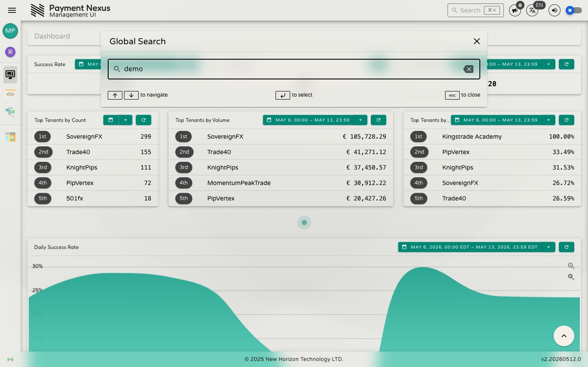
Task: Click the enter key select hint
Action: (283, 95)
